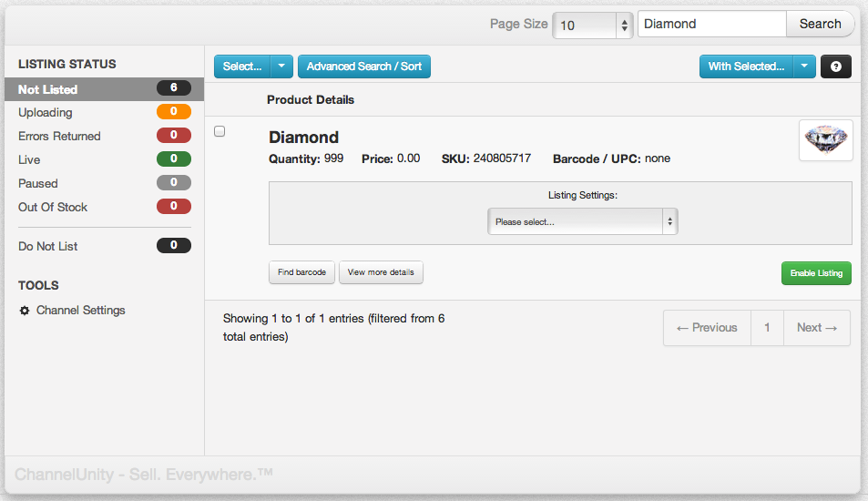Click the Not Listed count badge 6
The width and height of the screenshot is (868, 501).
click(x=174, y=88)
